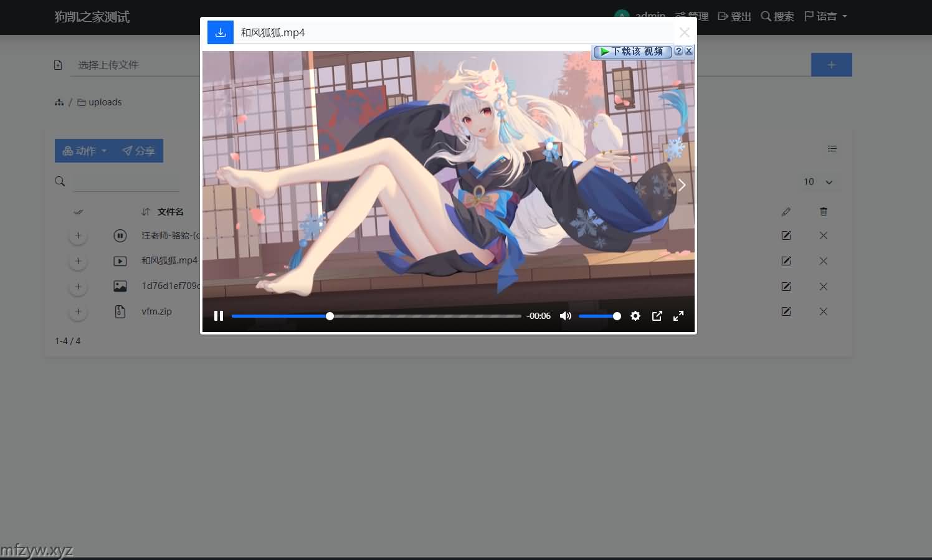This screenshot has height=560, width=932.
Task: Click the blue plus upload button
Action: (x=831, y=65)
